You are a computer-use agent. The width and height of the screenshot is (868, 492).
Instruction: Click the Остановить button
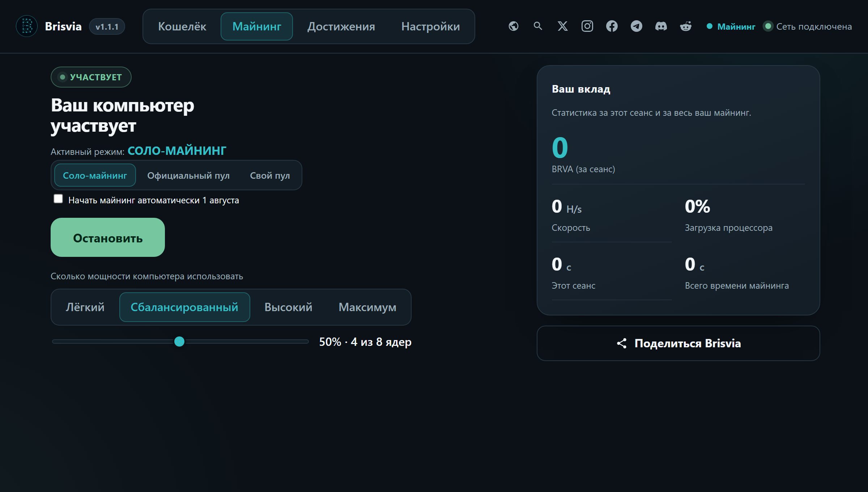[x=108, y=237]
